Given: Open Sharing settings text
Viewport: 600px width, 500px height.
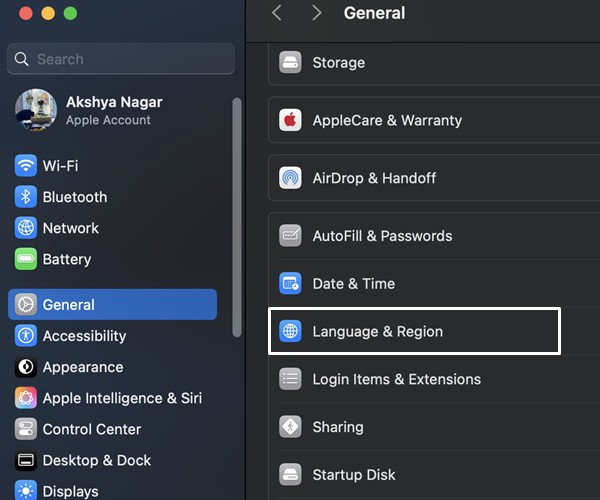Looking at the screenshot, I should pyautogui.click(x=338, y=427).
